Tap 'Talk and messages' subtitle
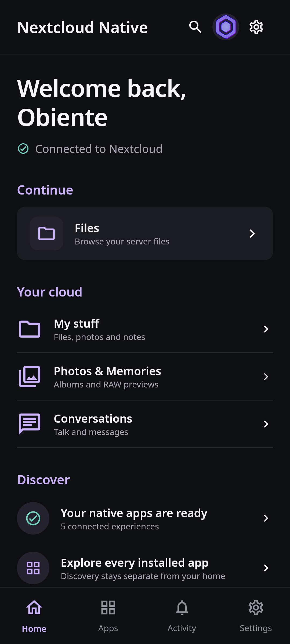This screenshot has height=644, width=290. [x=91, y=432]
